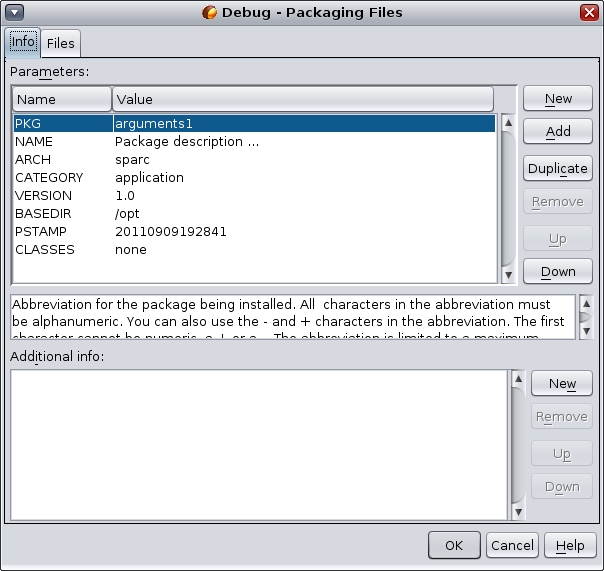
Task: Click Down button beside Additional info
Action: coord(562,487)
